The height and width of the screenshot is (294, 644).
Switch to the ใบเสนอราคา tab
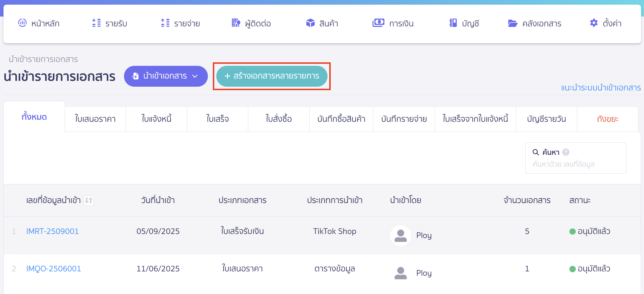click(x=95, y=119)
